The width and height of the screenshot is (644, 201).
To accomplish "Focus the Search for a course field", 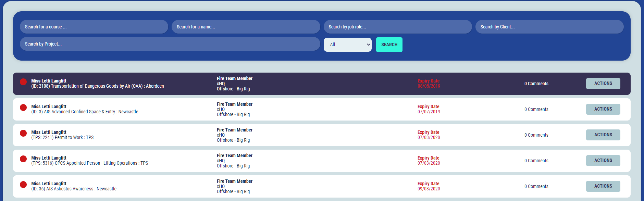I will coord(94,27).
